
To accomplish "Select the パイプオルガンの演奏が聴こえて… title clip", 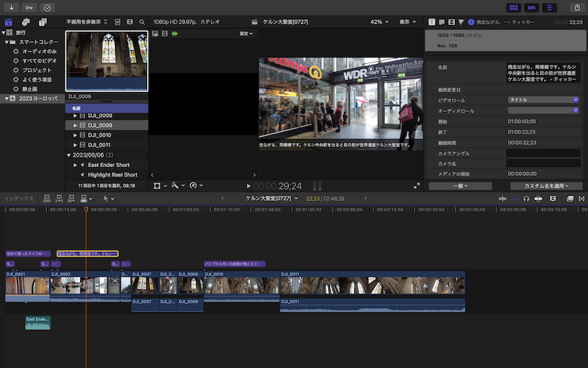I will click(234, 264).
